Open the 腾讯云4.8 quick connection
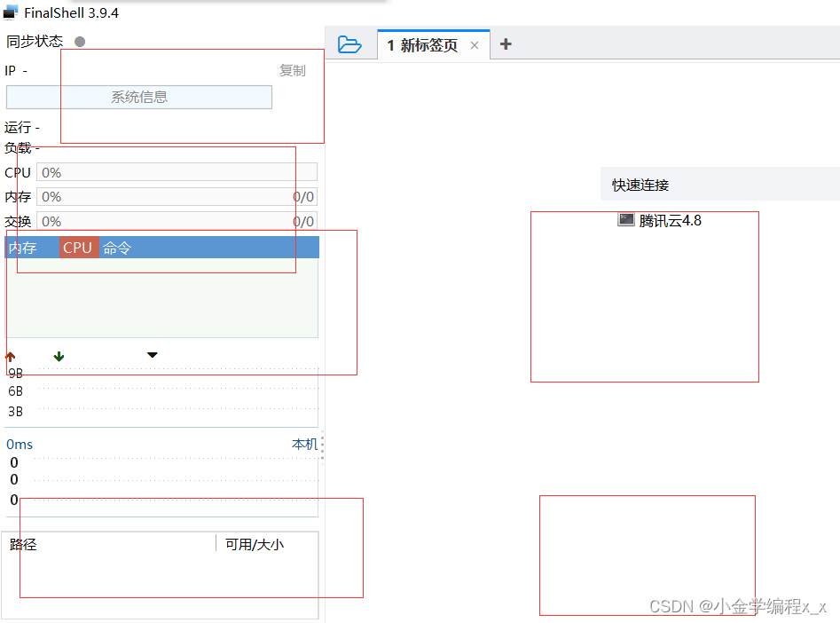Screen dimensions: 840x623 (x=670, y=220)
